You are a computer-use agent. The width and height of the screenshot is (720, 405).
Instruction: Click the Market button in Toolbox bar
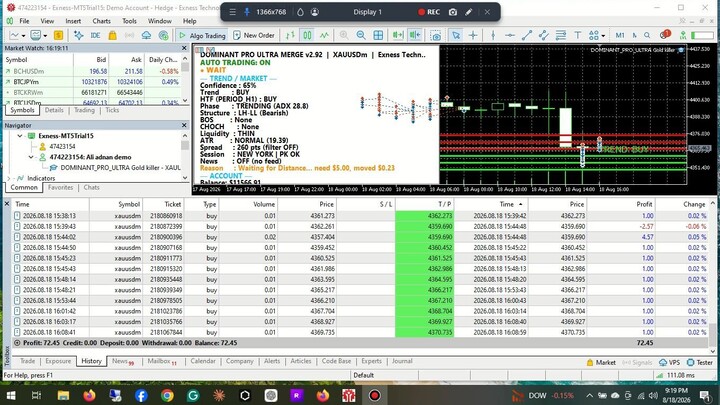(x=601, y=362)
